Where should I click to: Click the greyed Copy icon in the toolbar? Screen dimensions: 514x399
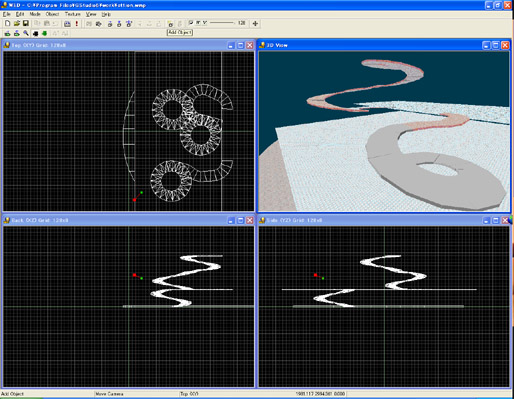tap(37, 23)
